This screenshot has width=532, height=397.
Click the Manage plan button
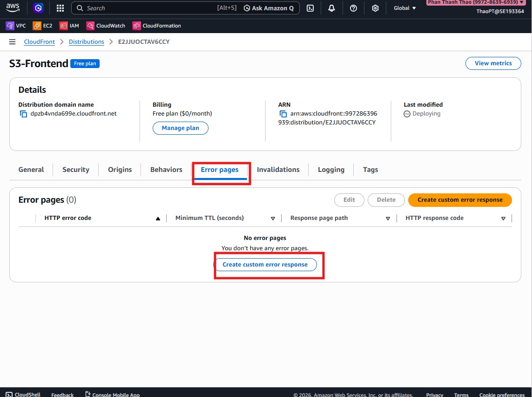180,128
